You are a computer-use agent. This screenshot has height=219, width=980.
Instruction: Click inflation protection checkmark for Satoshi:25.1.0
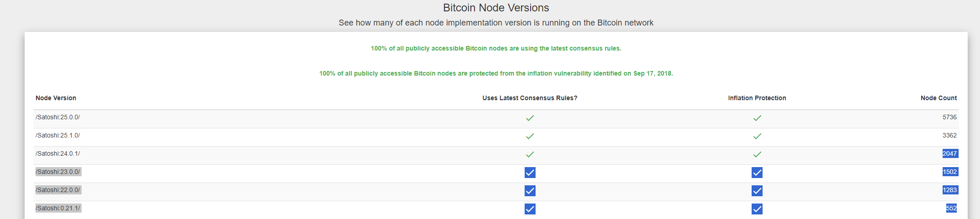(x=757, y=136)
